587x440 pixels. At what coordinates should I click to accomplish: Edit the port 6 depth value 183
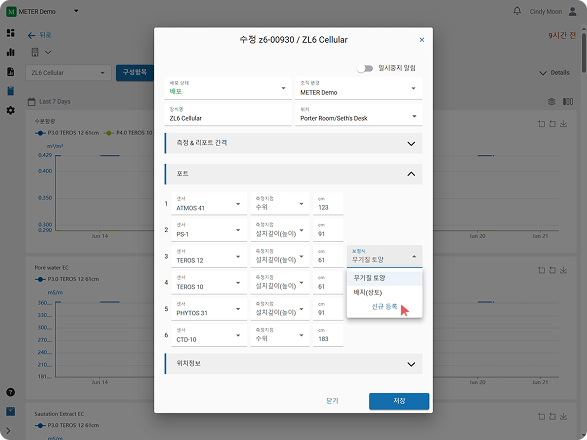point(328,336)
